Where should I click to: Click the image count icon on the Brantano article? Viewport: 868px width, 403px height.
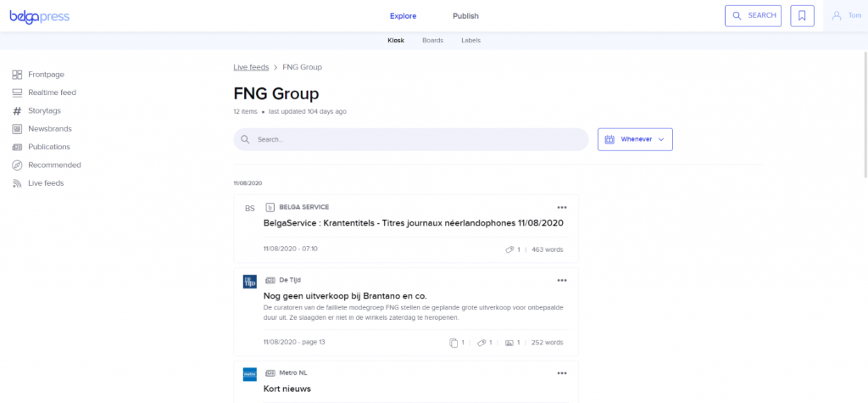pyautogui.click(x=509, y=343)
